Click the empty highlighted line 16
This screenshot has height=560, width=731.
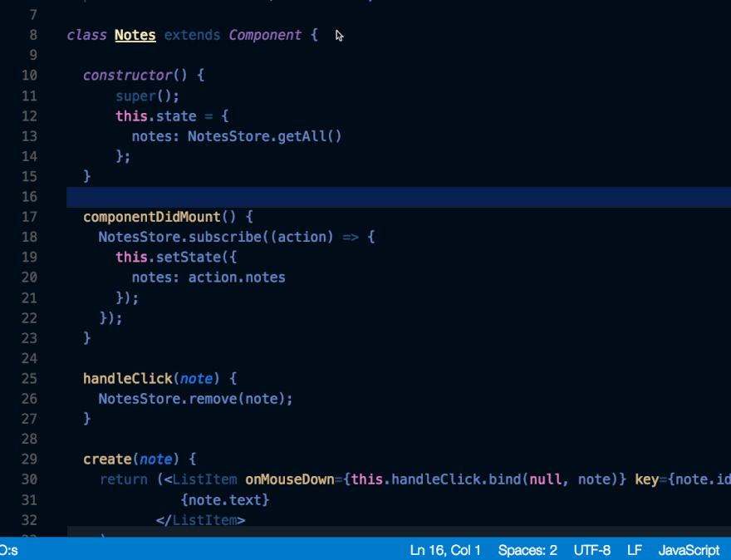pyautogui.click(x=249, y=196)
